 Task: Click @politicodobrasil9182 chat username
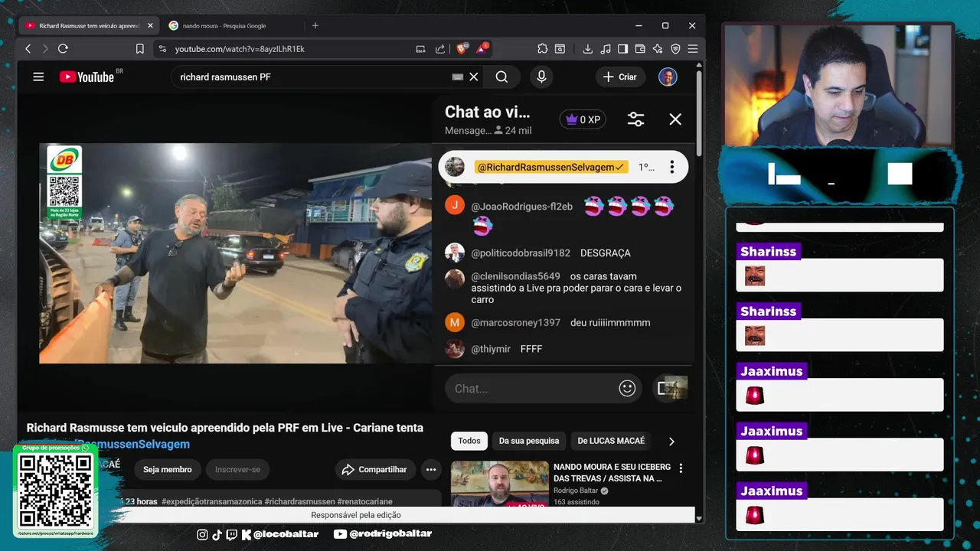pos(521,253)
